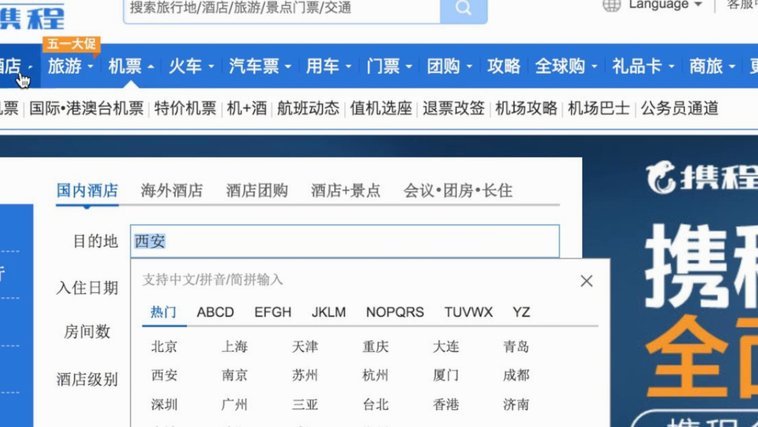
Task: Choose 南京 from hot cities
Action: click(x=234, y=375)
